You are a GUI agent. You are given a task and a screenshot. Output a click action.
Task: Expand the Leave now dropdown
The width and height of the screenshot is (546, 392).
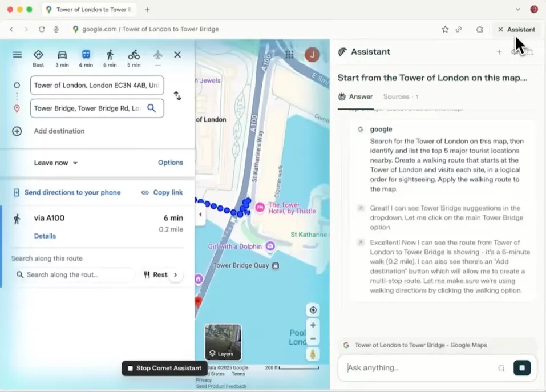pyautogui.click(x=56, y=163)
